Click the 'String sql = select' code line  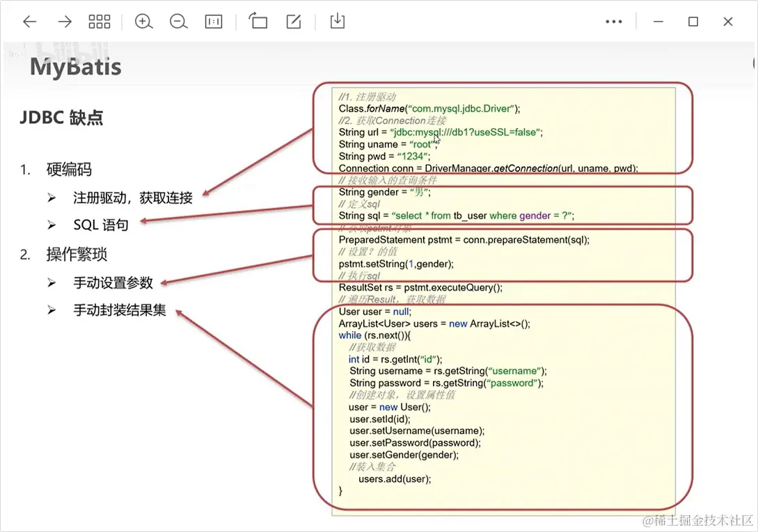457,216
